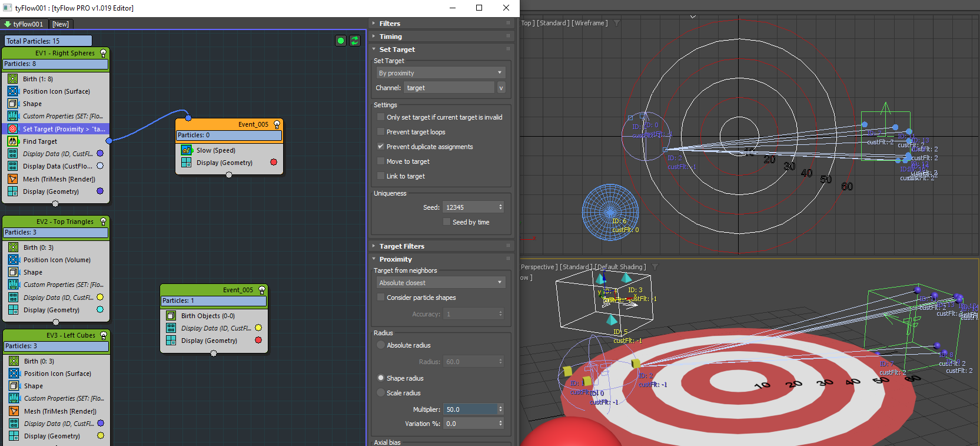Enable Seed by time checkbox
The image size is (980, 446).
[447, 222]
